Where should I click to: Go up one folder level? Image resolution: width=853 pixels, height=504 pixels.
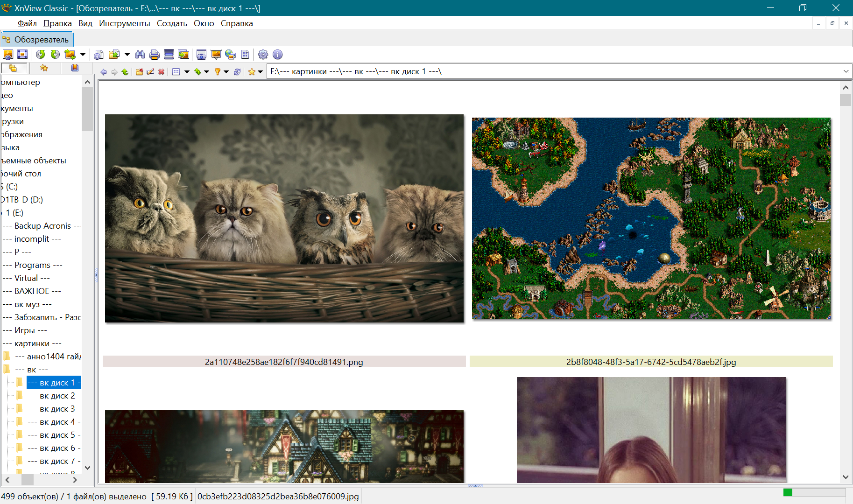click(125, 72)
